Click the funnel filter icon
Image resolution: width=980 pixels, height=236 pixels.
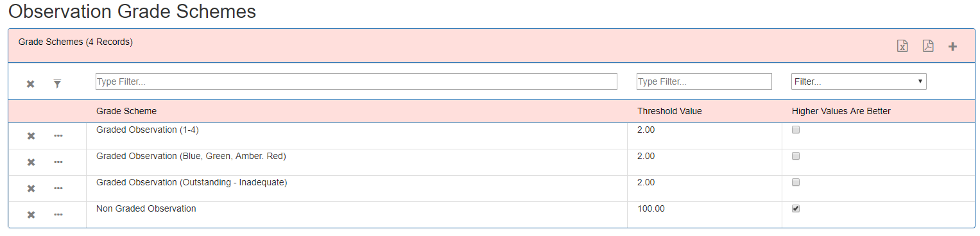(57, 84)
